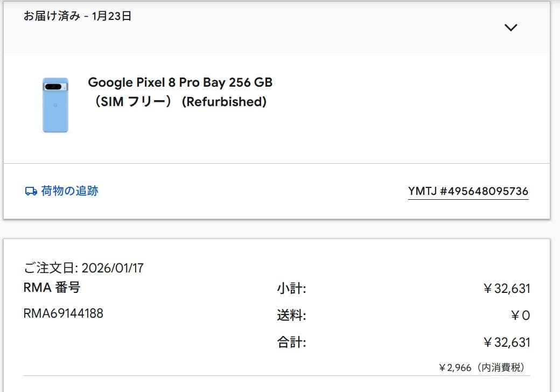
Task: Click the phone camera bar on product image
Action: pyautogui.click(x=55, y=87)
